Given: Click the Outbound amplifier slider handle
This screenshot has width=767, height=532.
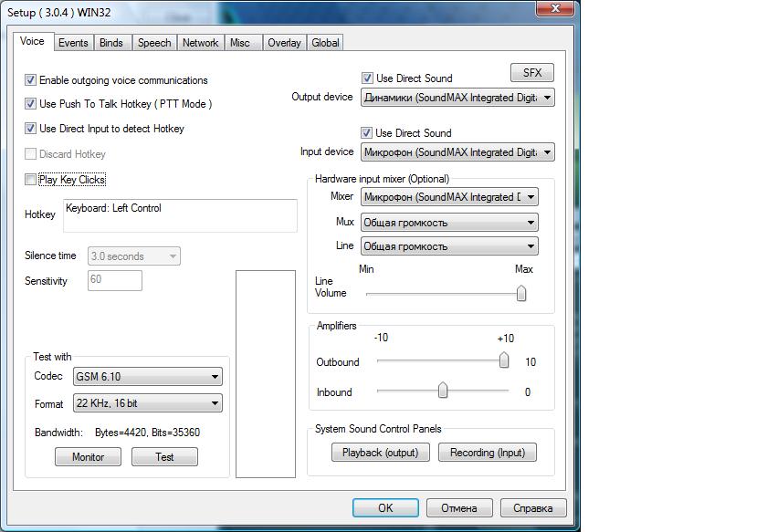Looking at the screenshot, I should (x=503, y=361).
